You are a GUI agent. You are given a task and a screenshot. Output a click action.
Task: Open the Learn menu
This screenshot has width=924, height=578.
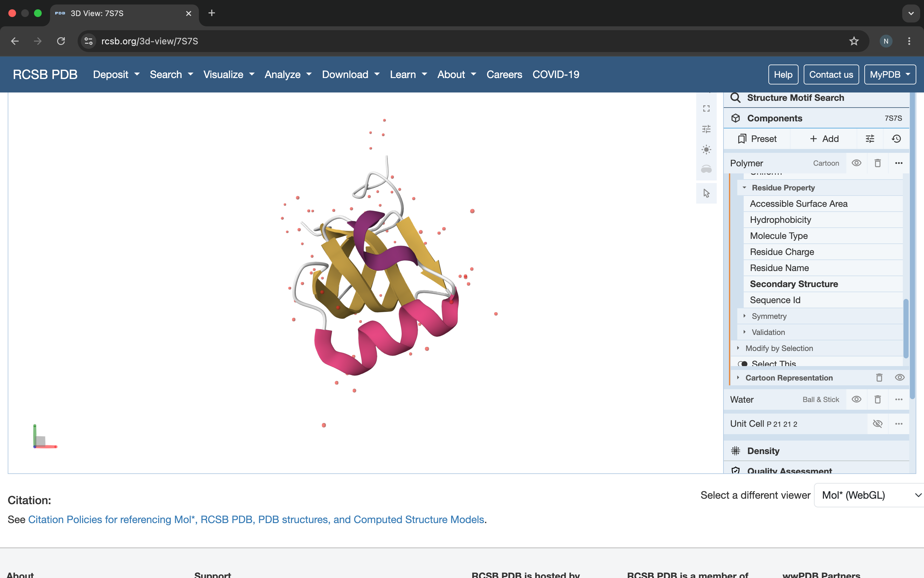pos(408,74)
